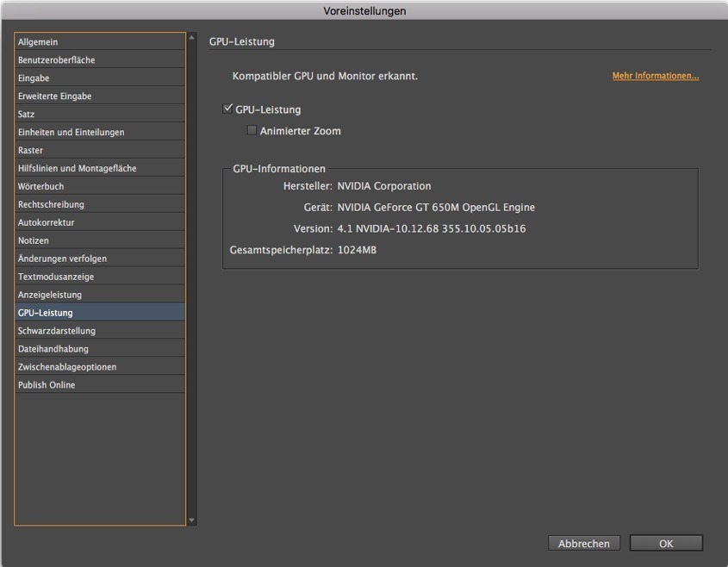Select the Anzeigeleistung category
This screenshot has width=728, height=567.
point(100,295)
